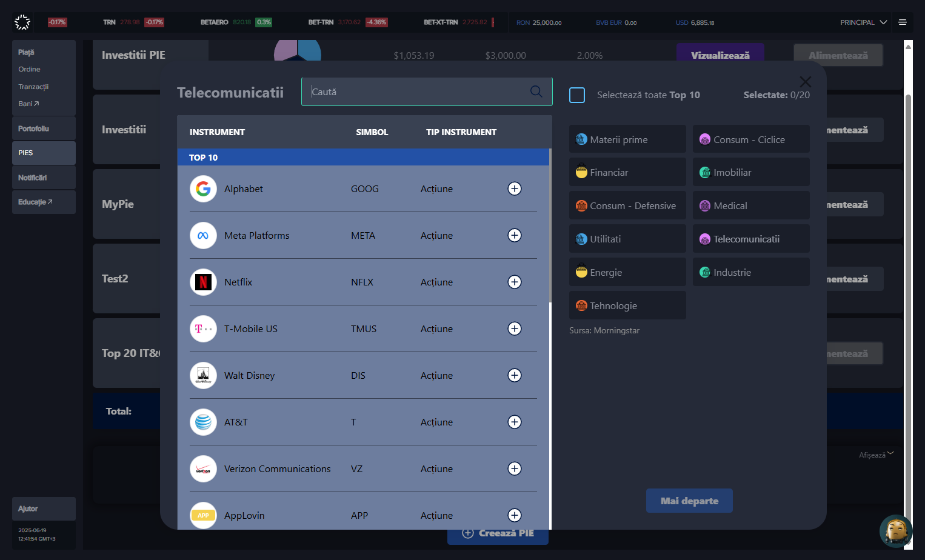Open the hamburger menu icon
925x560 pixels.
[903, 22]
